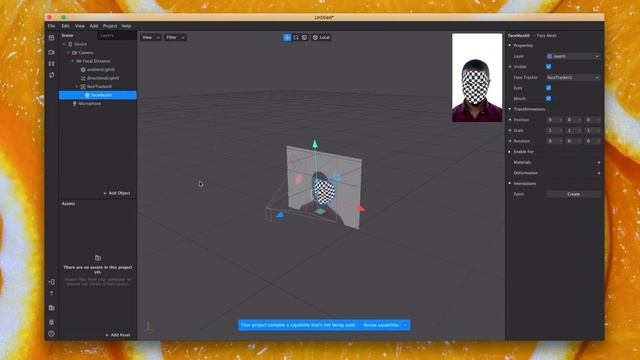Screen dimensions: 640x360
Task: Open the viewport Filter dropdown
Action: (176, 38)
